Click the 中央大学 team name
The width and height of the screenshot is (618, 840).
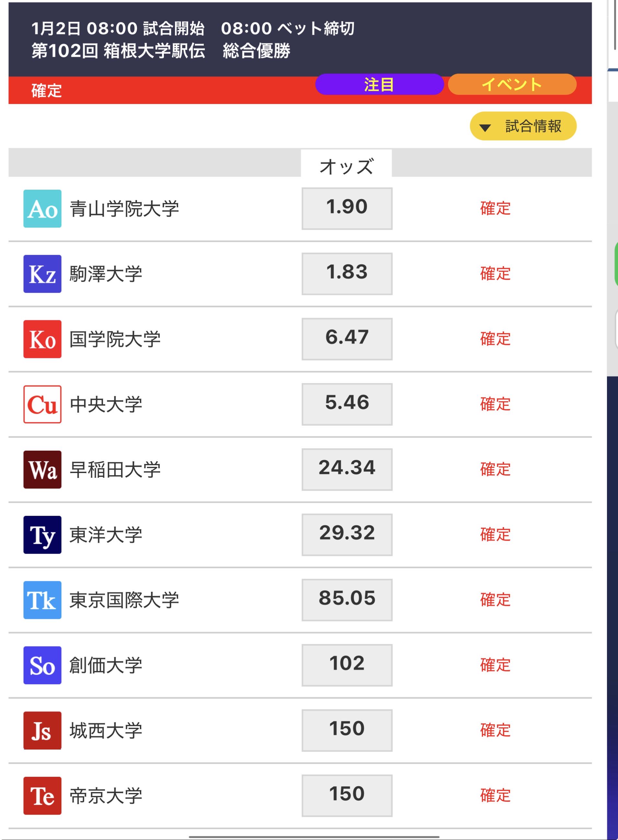[x=106, y=404]
